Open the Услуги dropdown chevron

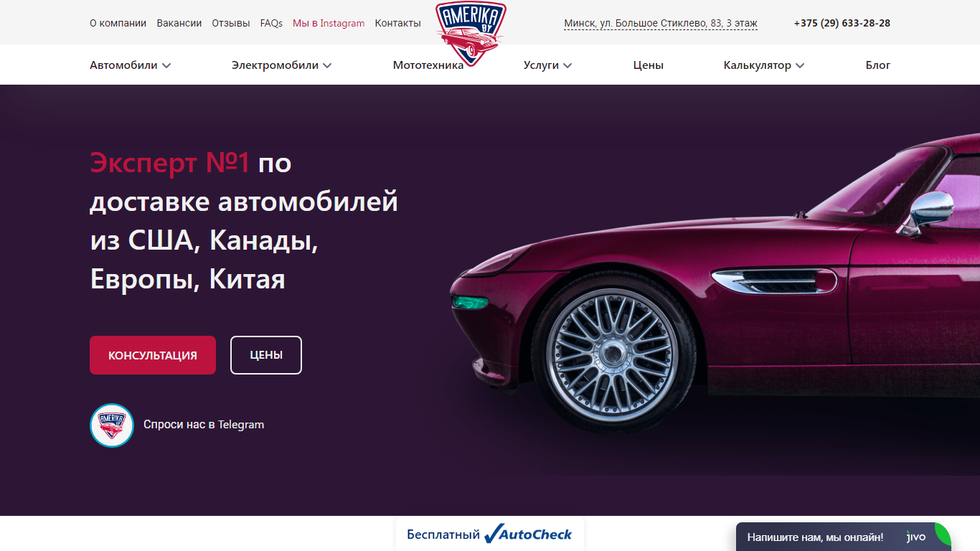[567, 65]
